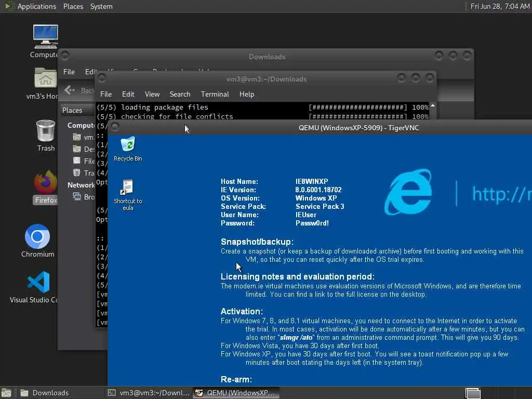
Task: Click the "loading package files" terminal line
Action: pos(165,107)
